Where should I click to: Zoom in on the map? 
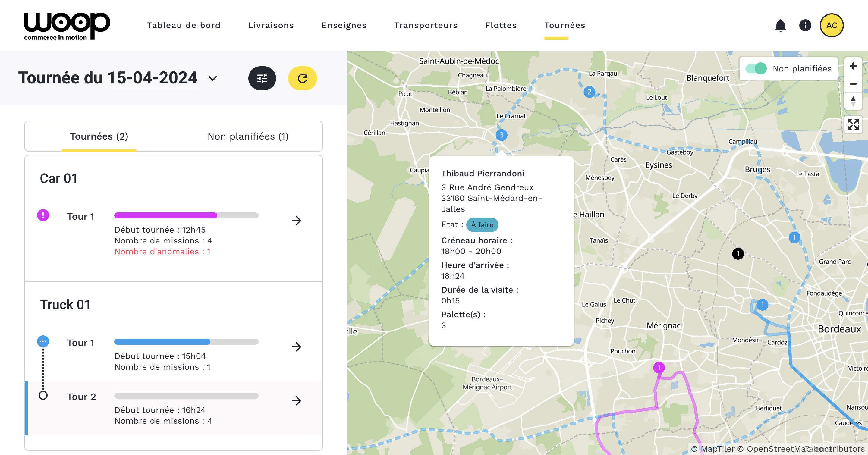(x=853, y=66)
